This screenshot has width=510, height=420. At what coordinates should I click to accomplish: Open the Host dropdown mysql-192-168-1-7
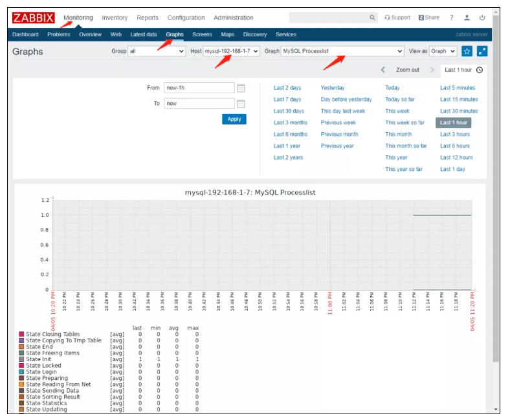[231, 51]
